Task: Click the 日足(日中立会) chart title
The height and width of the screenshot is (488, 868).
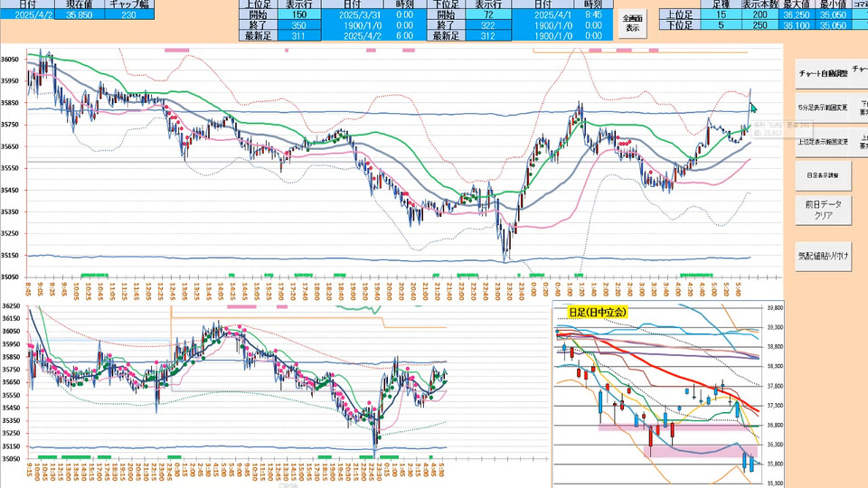Action: [598, 312]
